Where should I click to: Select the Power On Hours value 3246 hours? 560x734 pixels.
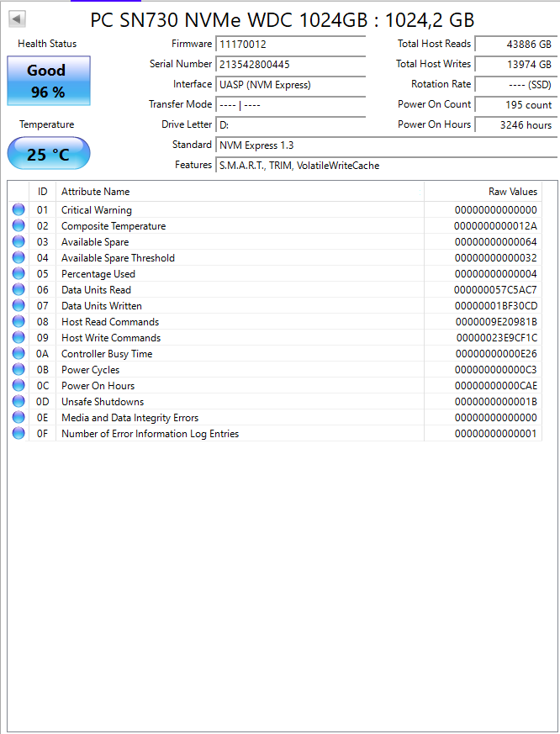(x=516, y=125)
